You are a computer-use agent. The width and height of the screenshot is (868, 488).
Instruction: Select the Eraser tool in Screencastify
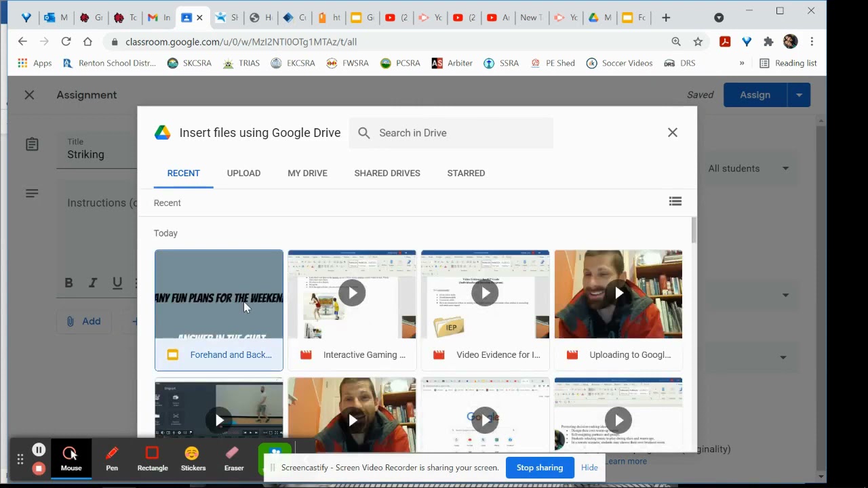[234, 459]
